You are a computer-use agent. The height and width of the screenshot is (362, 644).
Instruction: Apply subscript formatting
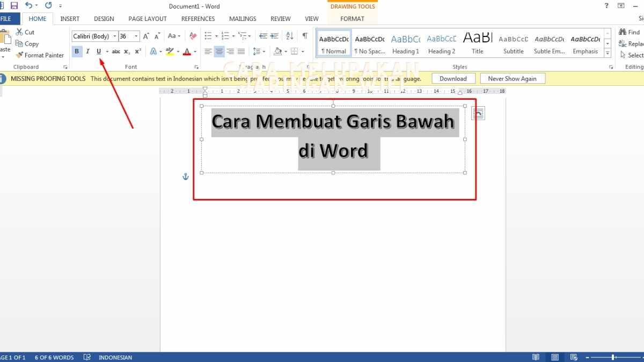(x=127, y=51)
